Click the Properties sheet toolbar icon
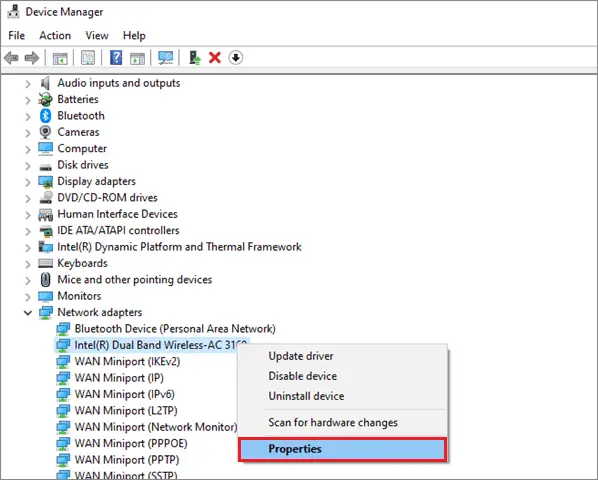The image size is (598, 480). click(88, 58)
